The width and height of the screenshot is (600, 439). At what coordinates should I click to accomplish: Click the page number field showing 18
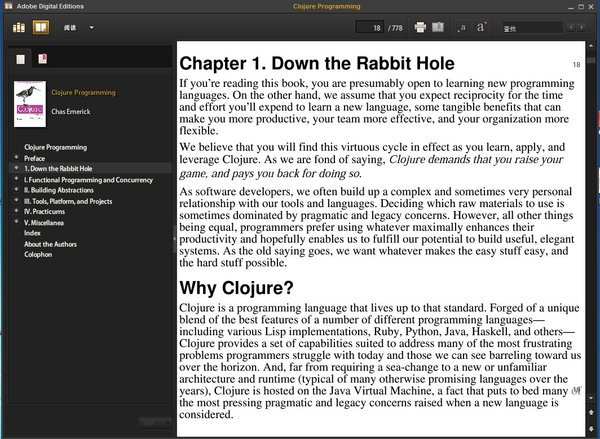tap(370, 28)
